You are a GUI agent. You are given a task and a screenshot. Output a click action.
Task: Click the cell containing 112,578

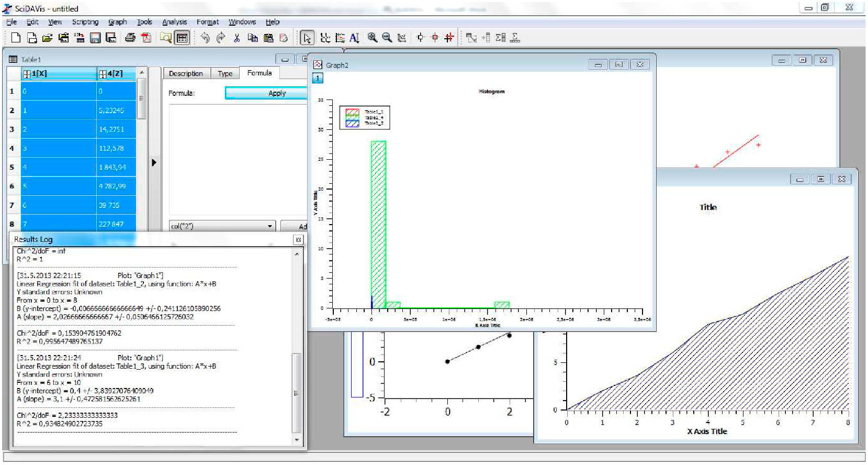pyautogui.click(x=116, y=148)
